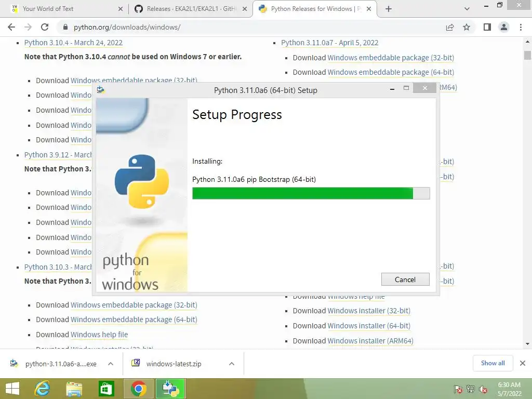Screen dimensions: 532x399
Task: Close the downloads bar
Action: click(523, 363)
